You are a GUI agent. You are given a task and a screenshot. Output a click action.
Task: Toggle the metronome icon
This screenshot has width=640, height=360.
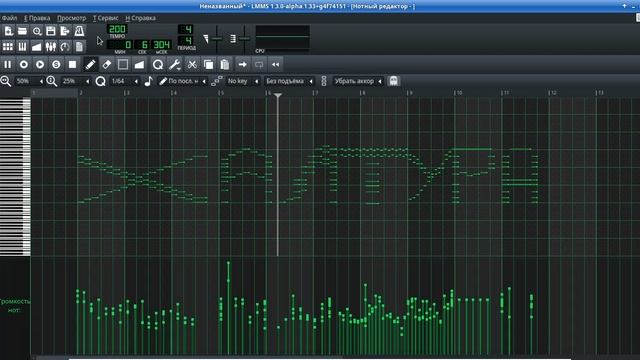pyautogui.click(x=79, y=31)
